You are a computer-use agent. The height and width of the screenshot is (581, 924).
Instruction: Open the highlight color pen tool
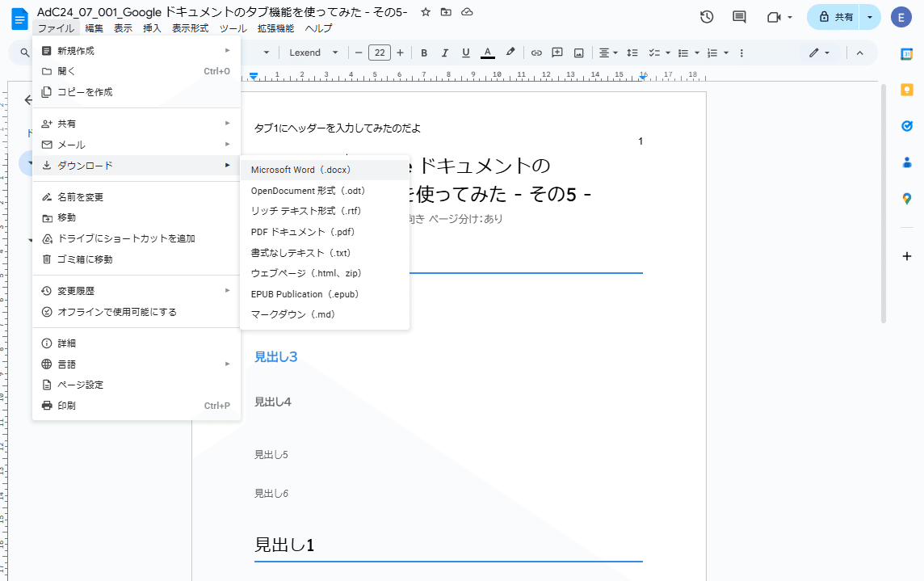click(510, 53)
